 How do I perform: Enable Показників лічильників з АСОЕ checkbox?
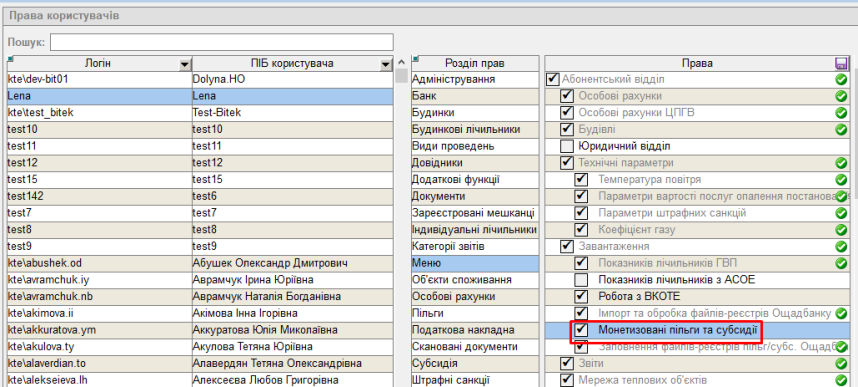[x=581, y=280]
